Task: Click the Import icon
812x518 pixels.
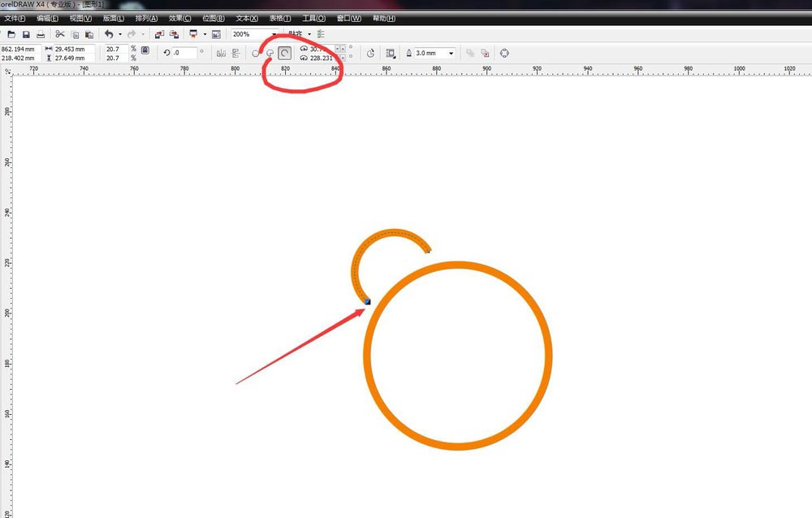Action: pos(159,34)
